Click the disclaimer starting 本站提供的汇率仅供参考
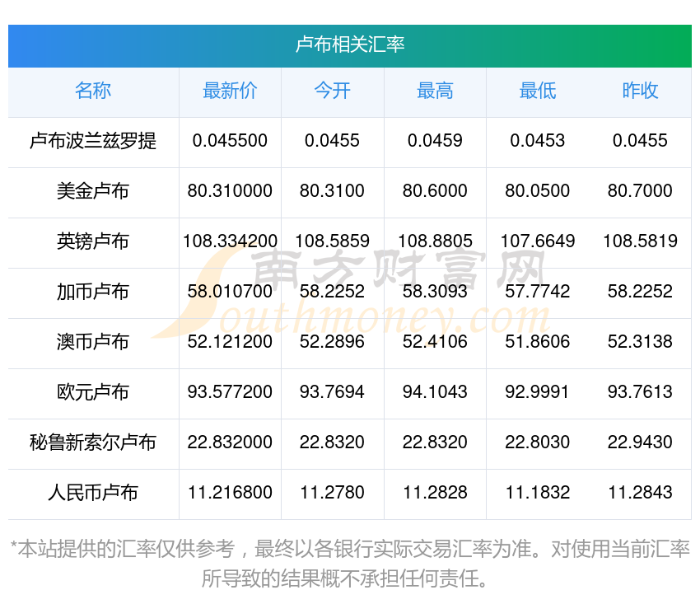 [x=350, y=564]
